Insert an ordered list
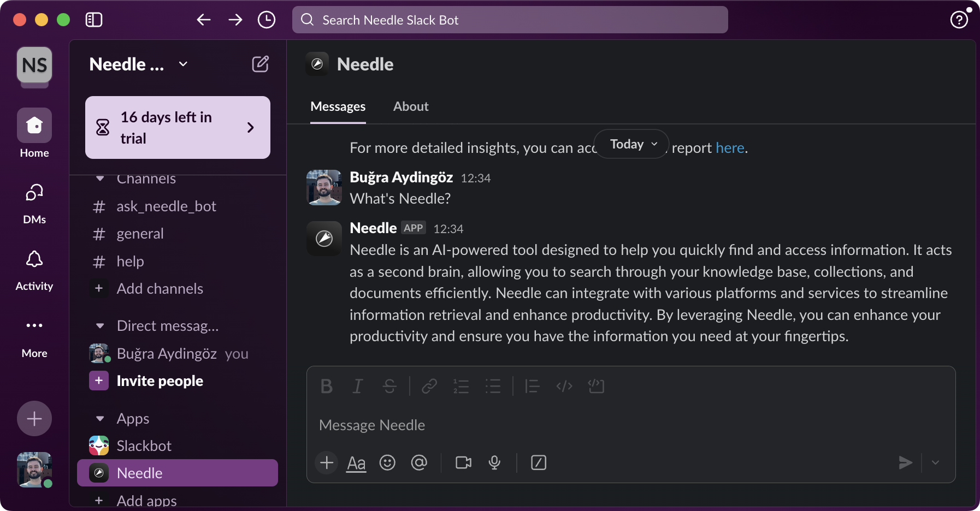Image resolution: width=980 pixels, height=511 pixels. (x=461, y=387)
